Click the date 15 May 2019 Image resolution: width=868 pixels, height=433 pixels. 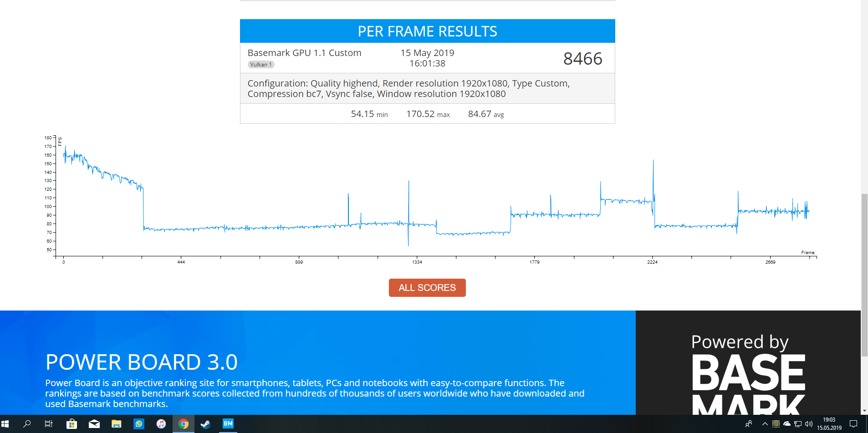427,53
